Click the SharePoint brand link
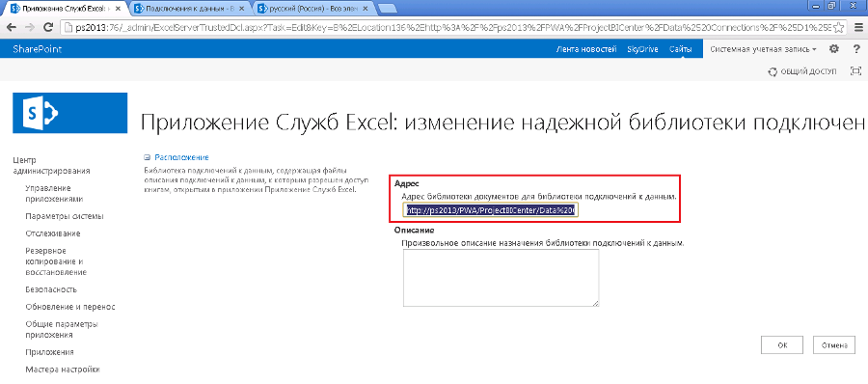The height and width of the screenshot is (384, 868). 37,49
